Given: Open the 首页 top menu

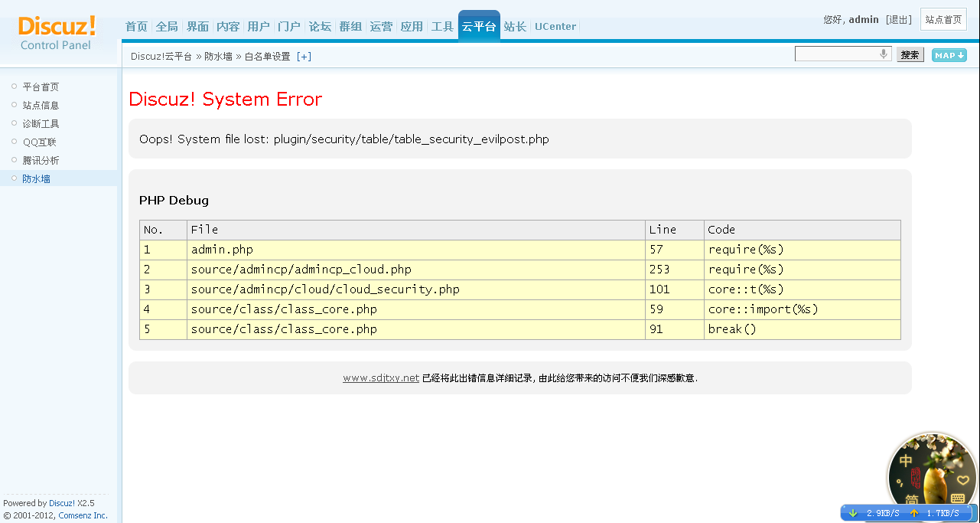Looking at the screenshot, I should (x=136, y=27).
